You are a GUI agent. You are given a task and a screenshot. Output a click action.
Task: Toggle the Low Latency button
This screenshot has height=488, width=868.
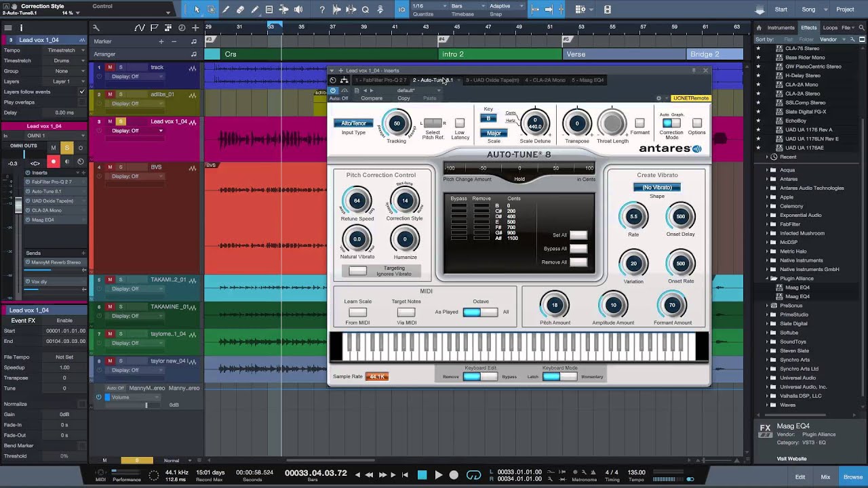[x=460, y=123]
